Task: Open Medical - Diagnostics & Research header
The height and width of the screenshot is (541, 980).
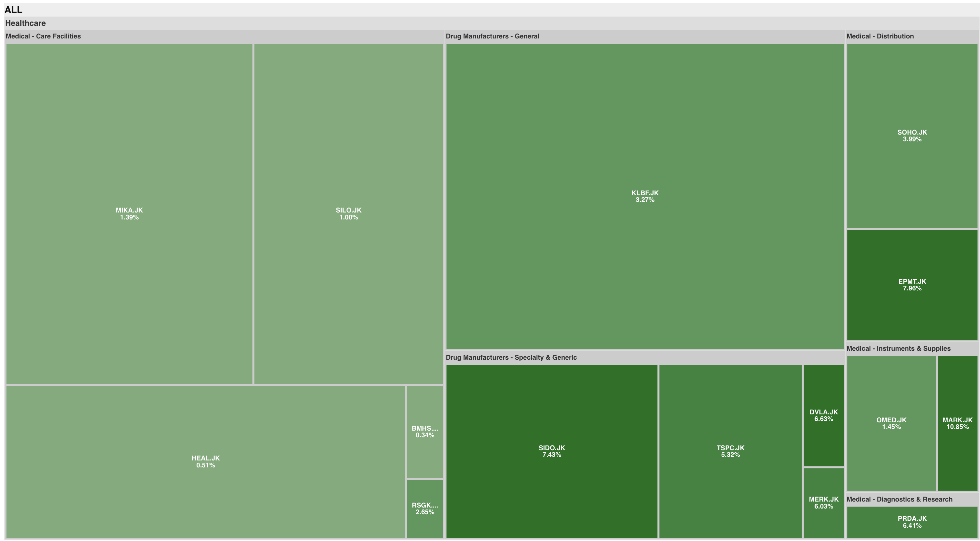Action: 899,499
